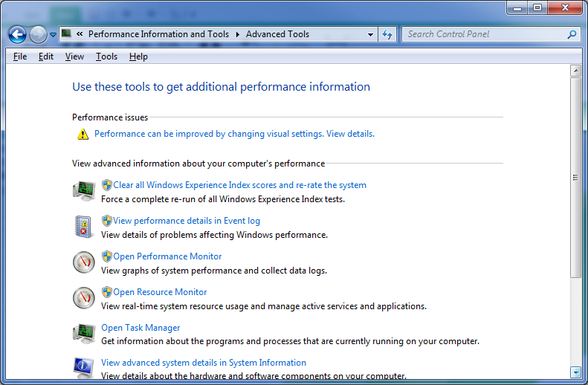Open Resource Monitor link

click(160, 292)
